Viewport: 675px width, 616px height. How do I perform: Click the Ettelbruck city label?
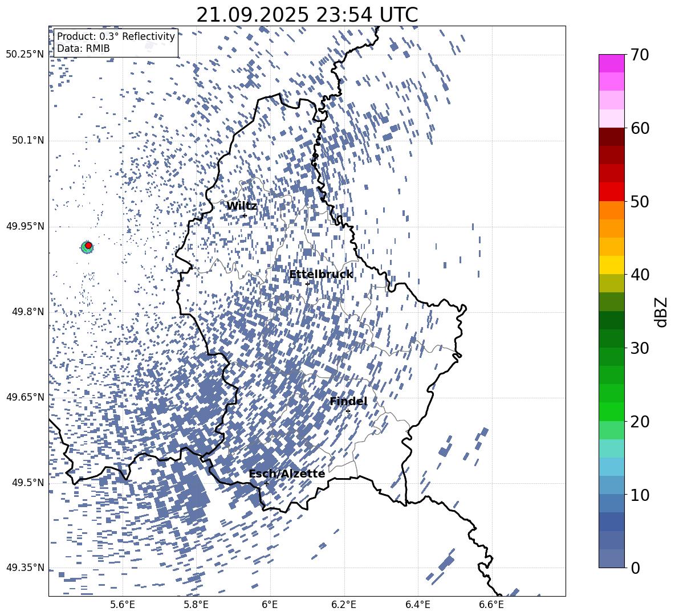coord(321,275)
